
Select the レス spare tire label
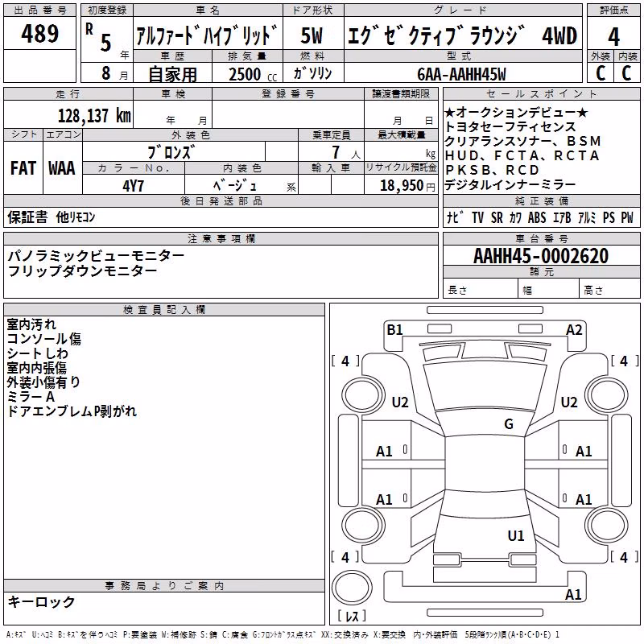point(351,616)
